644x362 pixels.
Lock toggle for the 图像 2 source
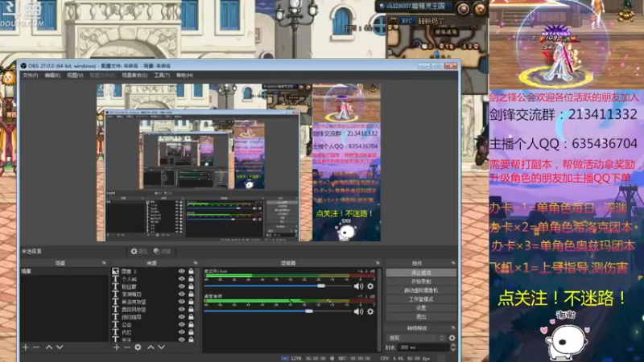point(191,271)
